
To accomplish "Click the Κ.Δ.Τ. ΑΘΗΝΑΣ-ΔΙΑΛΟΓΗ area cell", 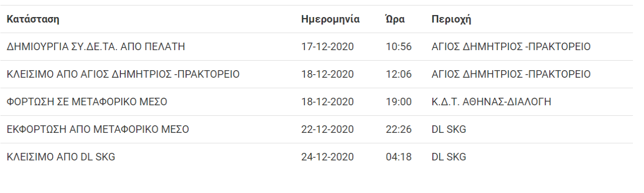I will coord(492,102).
